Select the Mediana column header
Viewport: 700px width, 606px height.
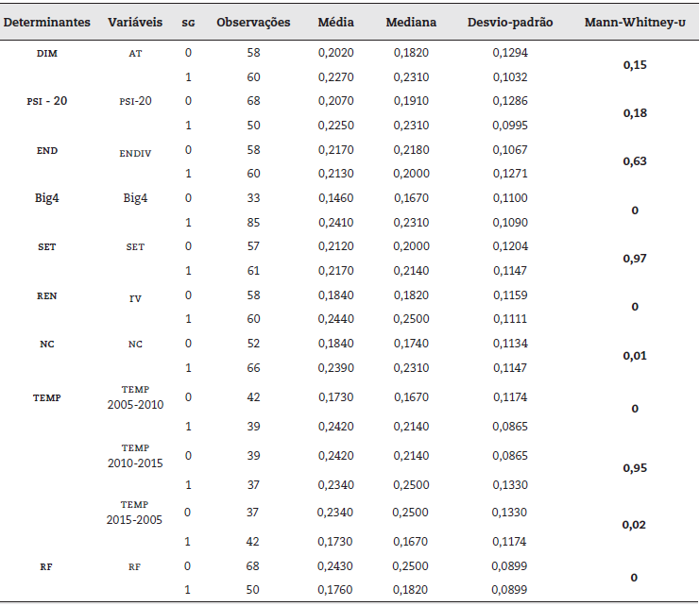(410, 21)
